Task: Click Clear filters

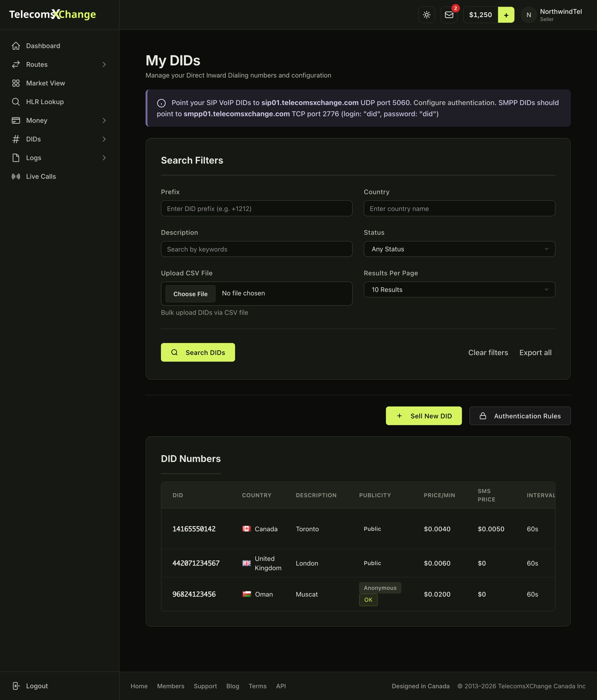Action: [x=488, y=352]
